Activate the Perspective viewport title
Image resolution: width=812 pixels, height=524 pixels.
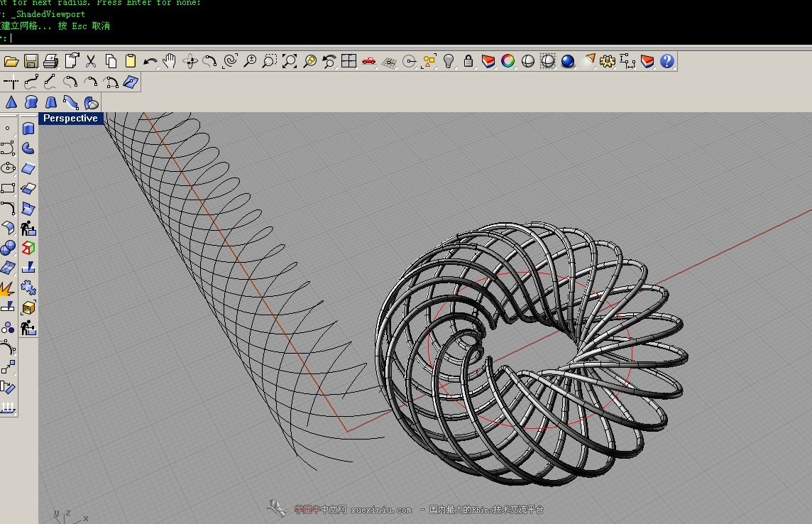click(70, 118)
